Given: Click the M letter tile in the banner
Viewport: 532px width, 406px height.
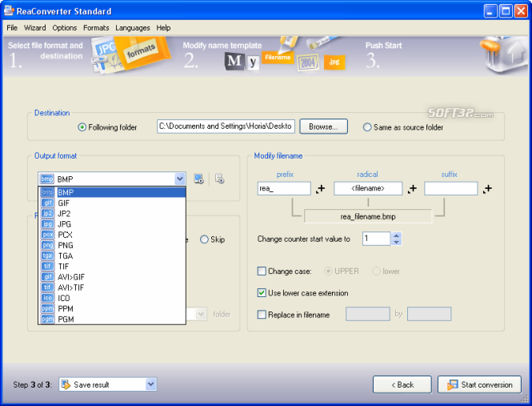Looking at the screenshot, I should 234,62.
